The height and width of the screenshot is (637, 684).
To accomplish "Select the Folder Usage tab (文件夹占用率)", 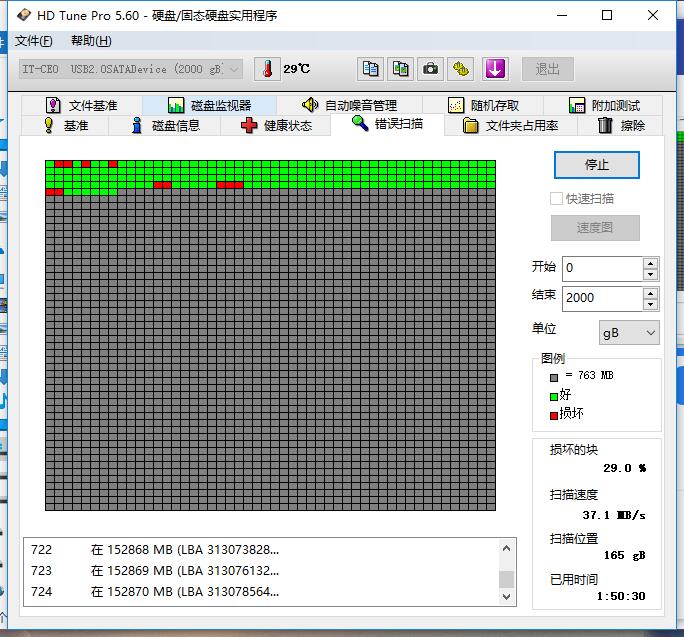I will (x=511, y=125).
